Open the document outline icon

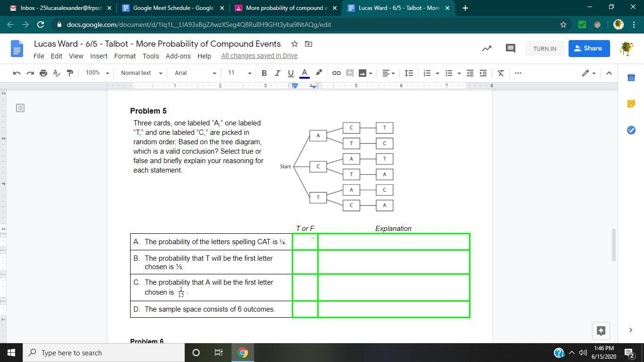tap(20, 108)
